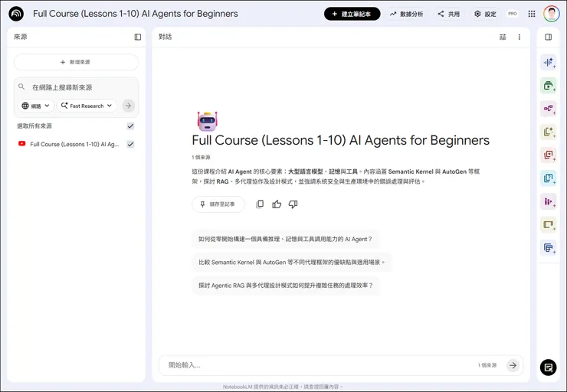Open 設定 settings
Viewport: 567px width, 392px height.
(485, 14)
